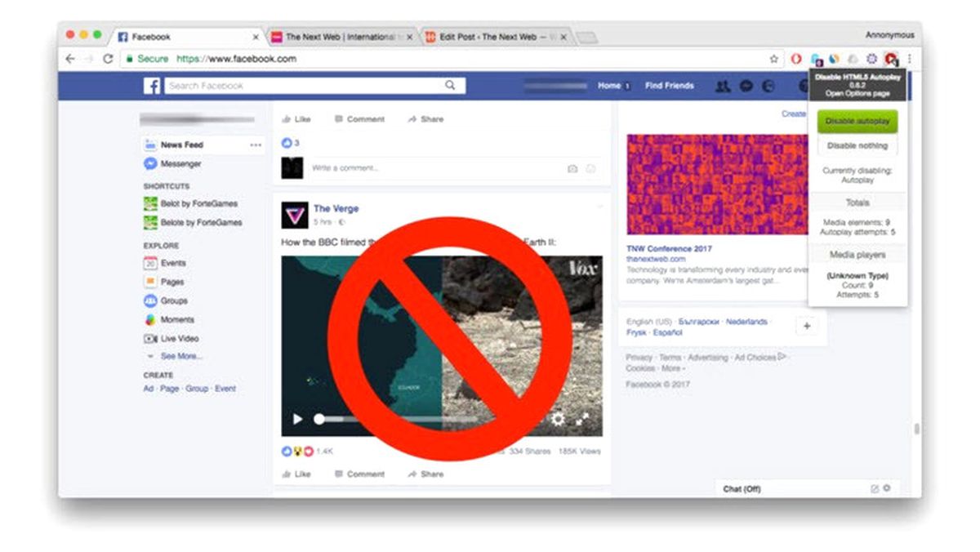The height and width of the screenshot is (552, 980).
Task: Click the Opera extension icon in toolbar
Action: click(x=797, y=59)
